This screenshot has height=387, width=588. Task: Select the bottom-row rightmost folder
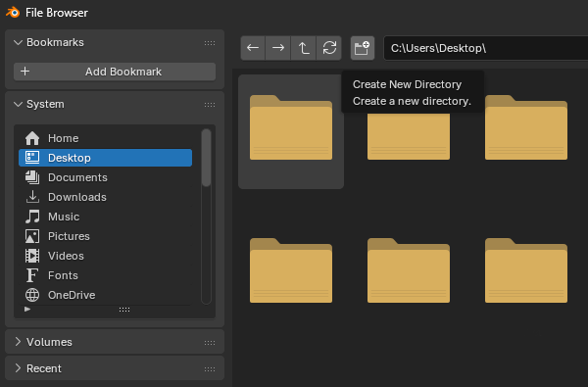tap(526, 270)
